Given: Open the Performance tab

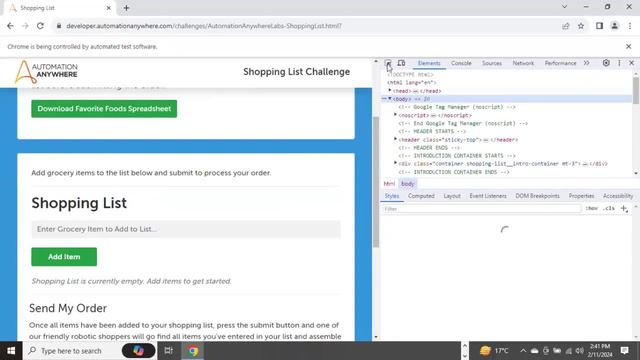Looking at the screenshot, I should point(560,63).
